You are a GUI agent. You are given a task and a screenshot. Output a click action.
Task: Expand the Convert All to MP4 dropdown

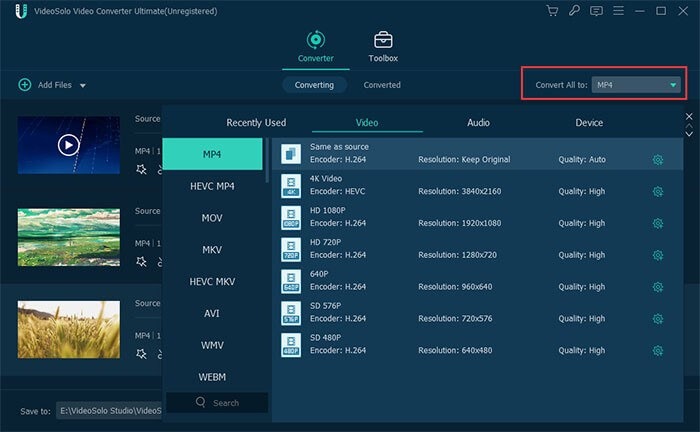(674, 85)
